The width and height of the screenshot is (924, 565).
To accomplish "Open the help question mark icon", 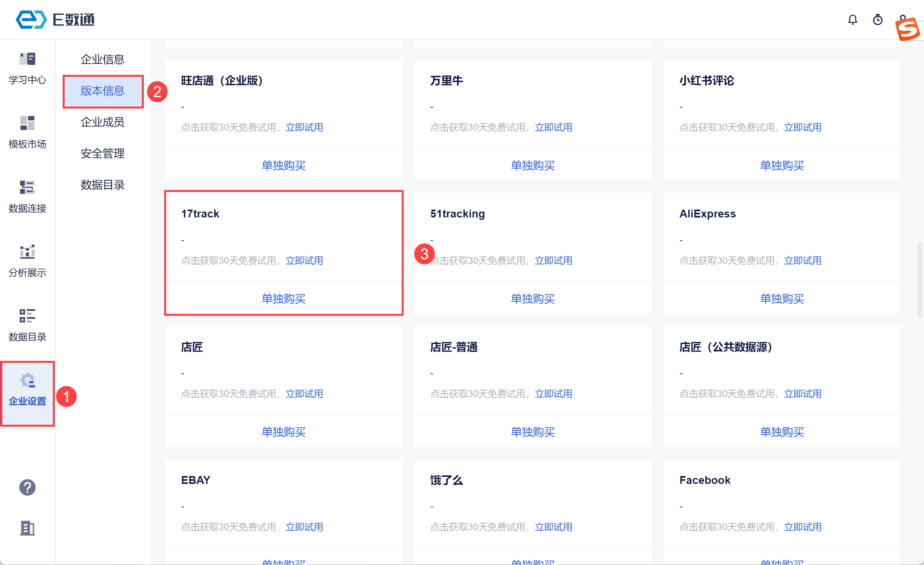I will tap(27, 487).
